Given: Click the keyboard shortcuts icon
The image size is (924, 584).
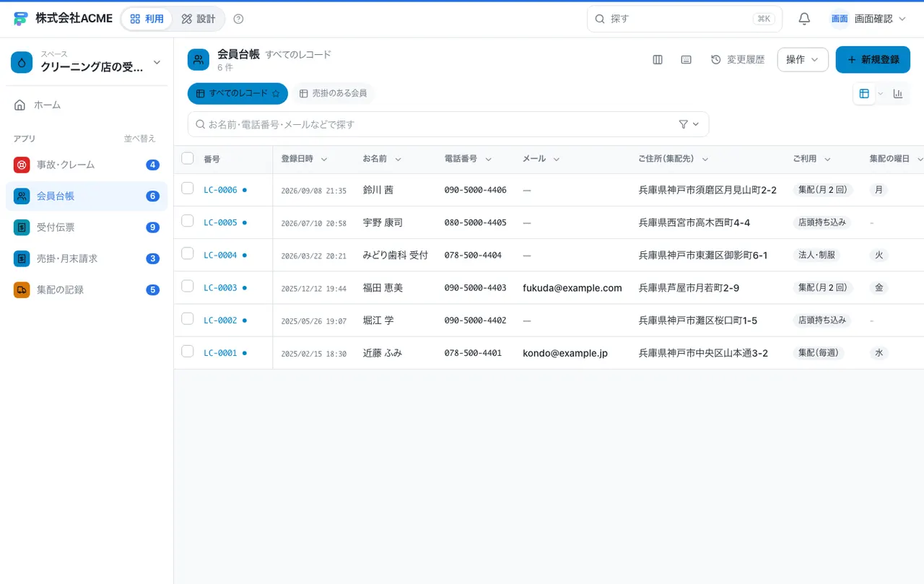Looking at the screenshot, I should coord(687,60).
